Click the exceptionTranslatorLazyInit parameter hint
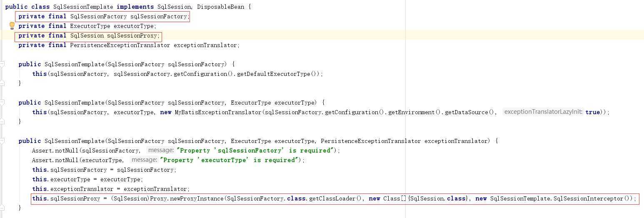 543,113
